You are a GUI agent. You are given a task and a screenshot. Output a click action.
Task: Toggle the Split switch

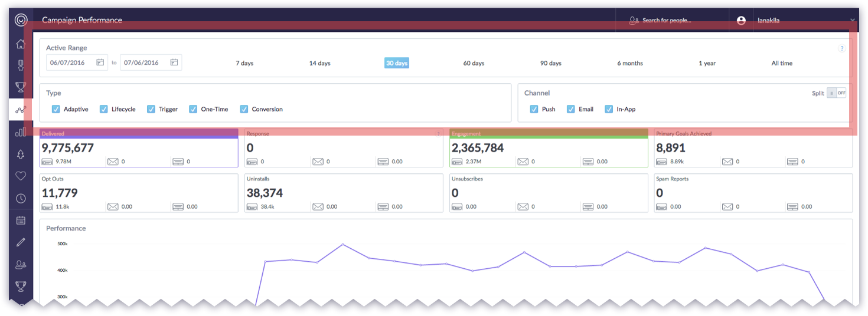point(836,93)
